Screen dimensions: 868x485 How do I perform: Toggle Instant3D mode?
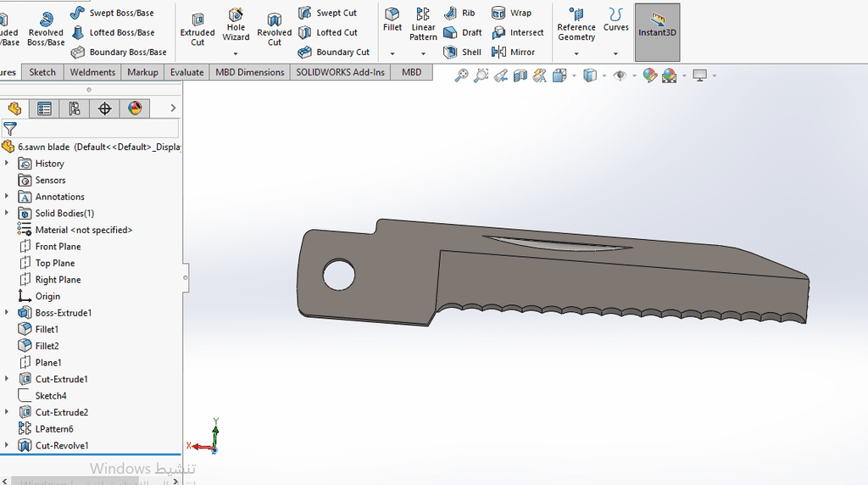point(657,32)
